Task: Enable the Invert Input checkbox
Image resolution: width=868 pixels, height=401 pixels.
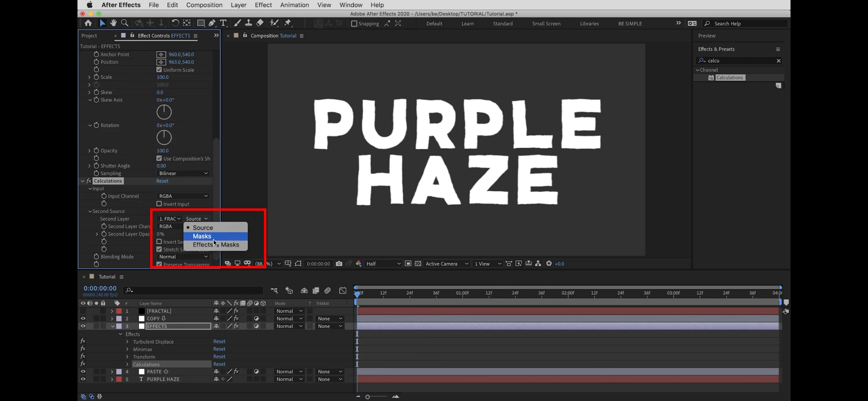Action: pos(159,204)
